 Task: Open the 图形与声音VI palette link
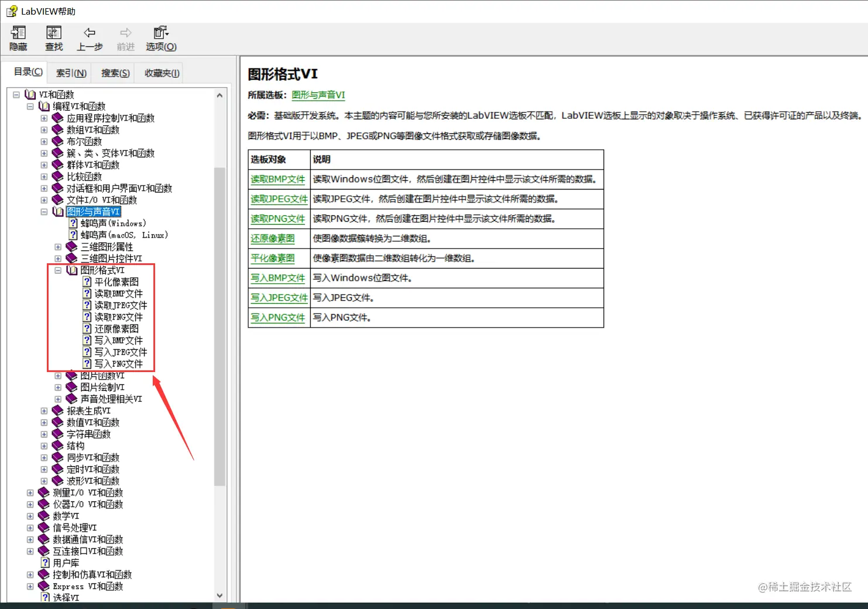[318, 95]
